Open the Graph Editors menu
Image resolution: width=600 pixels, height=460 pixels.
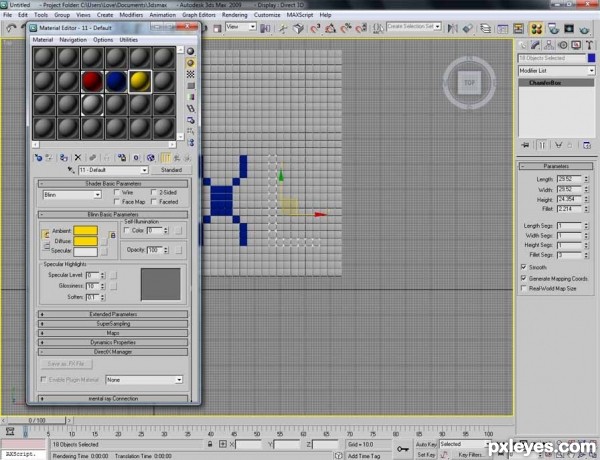(199, 15)
